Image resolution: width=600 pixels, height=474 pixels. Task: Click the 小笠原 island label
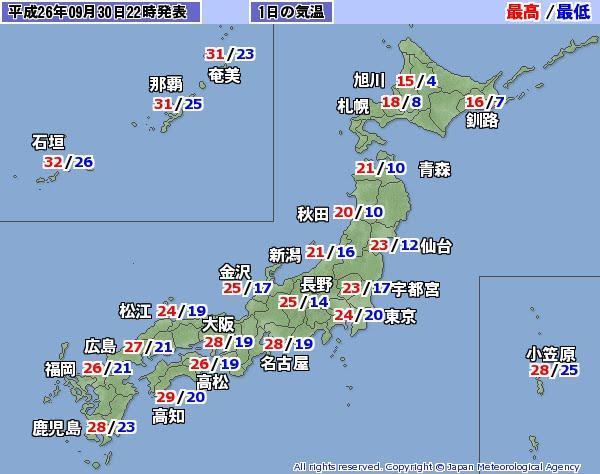[553, 353]
